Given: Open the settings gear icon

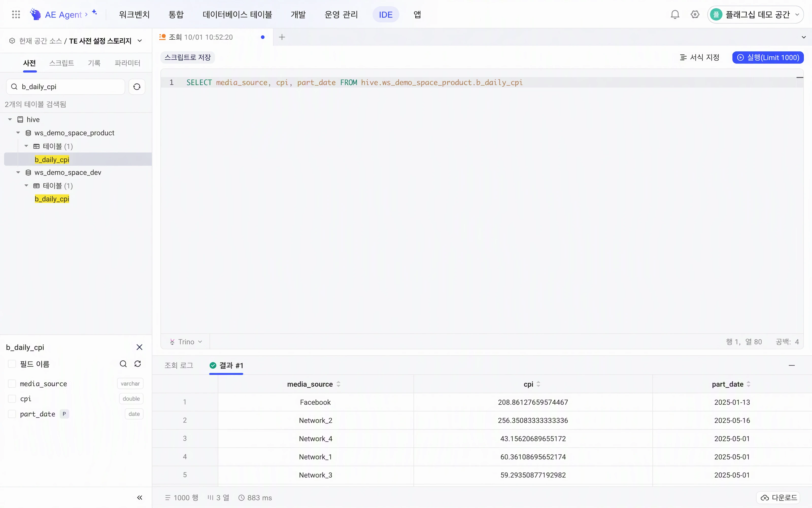Looking at the screenshot, I should pyautogui.click(x=695, y=14).
